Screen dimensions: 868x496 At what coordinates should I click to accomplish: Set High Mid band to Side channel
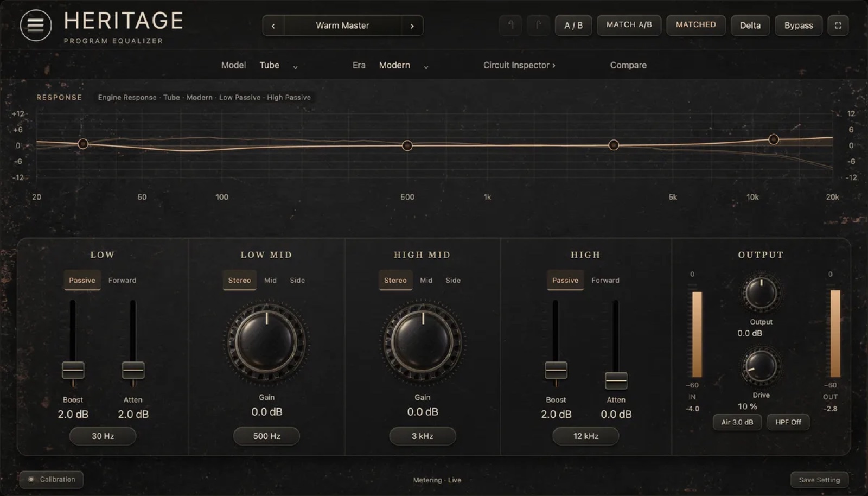point(453,280)
